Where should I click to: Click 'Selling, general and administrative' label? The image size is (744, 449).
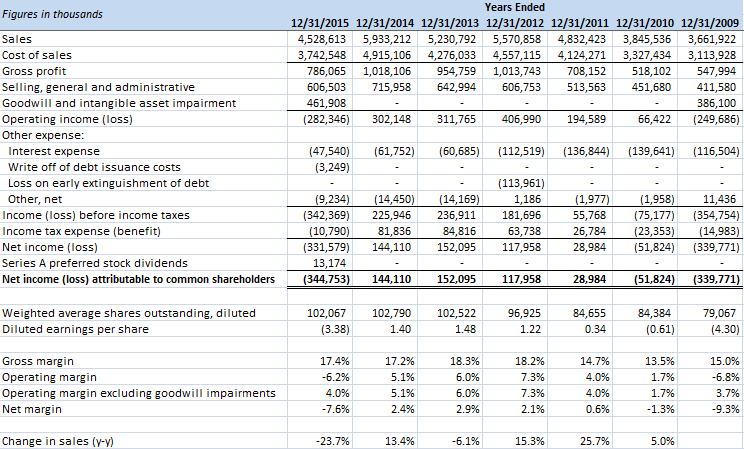click(98, 87)
